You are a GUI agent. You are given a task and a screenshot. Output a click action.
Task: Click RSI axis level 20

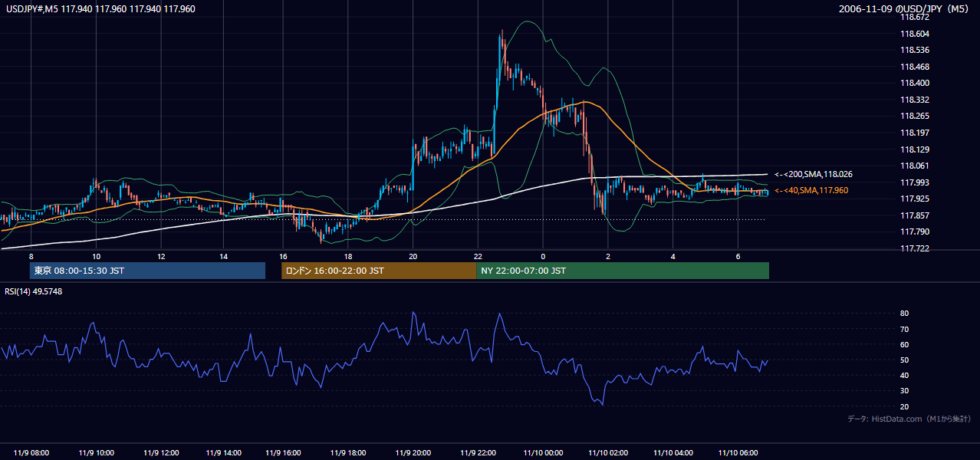point(905,406)
